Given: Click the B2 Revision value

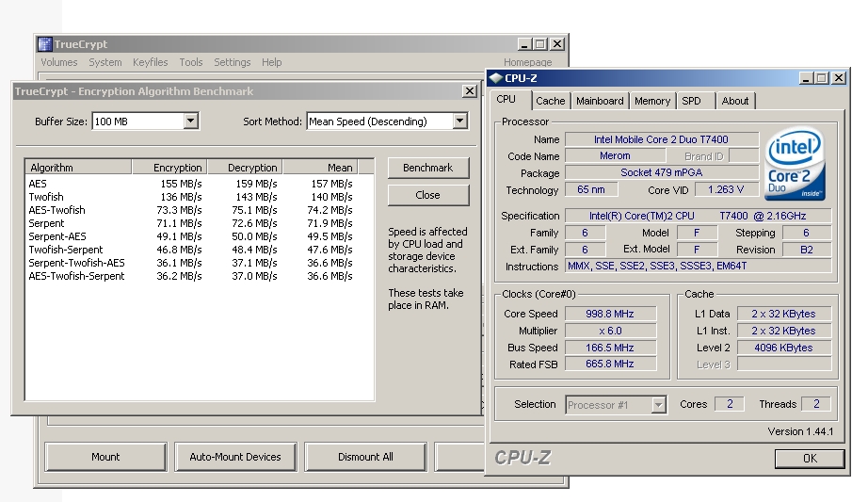Looking at the screenshot, I should 807,250.
